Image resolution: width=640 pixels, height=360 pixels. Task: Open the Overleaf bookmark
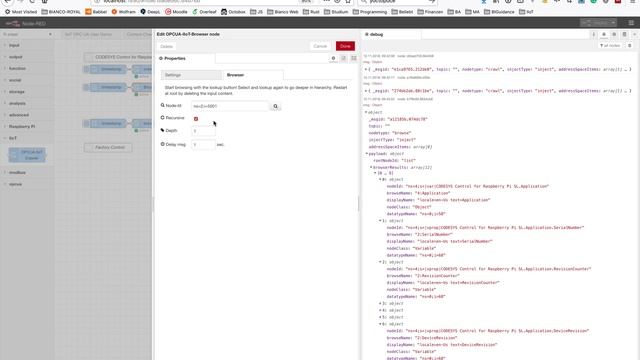point(204,12)
